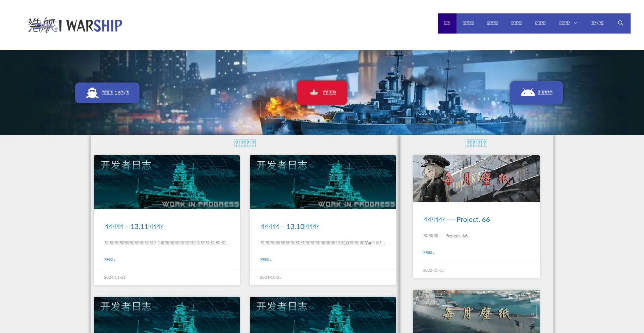Click the ship icon on the blue button

(92, 93)
